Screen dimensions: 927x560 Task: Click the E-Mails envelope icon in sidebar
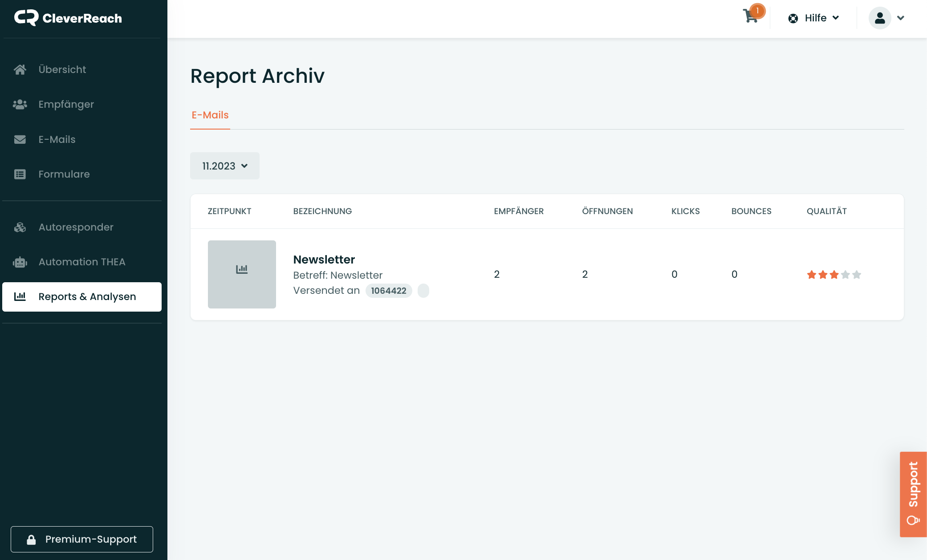(x=20, y=139)
